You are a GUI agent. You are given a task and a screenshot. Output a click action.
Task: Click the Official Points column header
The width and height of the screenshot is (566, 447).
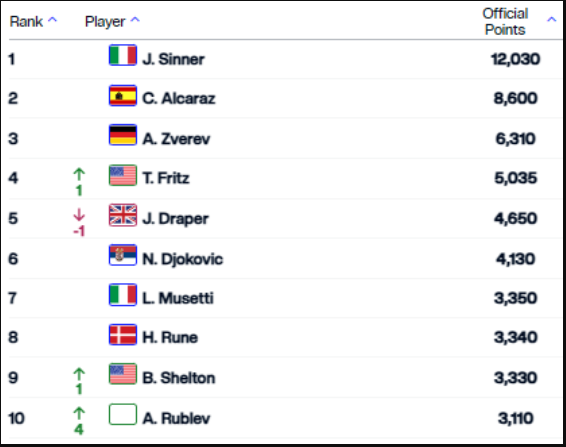pyautogui.click(x=505, y=22)
